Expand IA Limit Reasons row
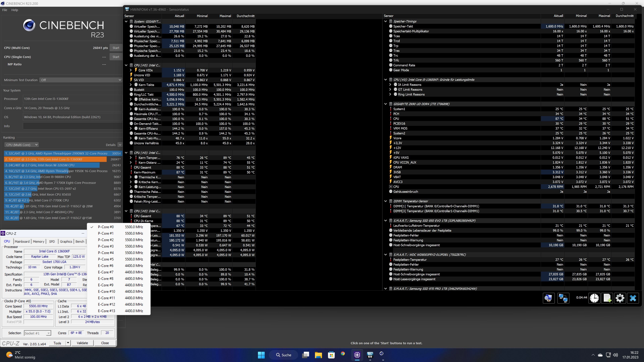Image resolution: width=644 pixels, height=362 pixels. (x=390, y=84)
